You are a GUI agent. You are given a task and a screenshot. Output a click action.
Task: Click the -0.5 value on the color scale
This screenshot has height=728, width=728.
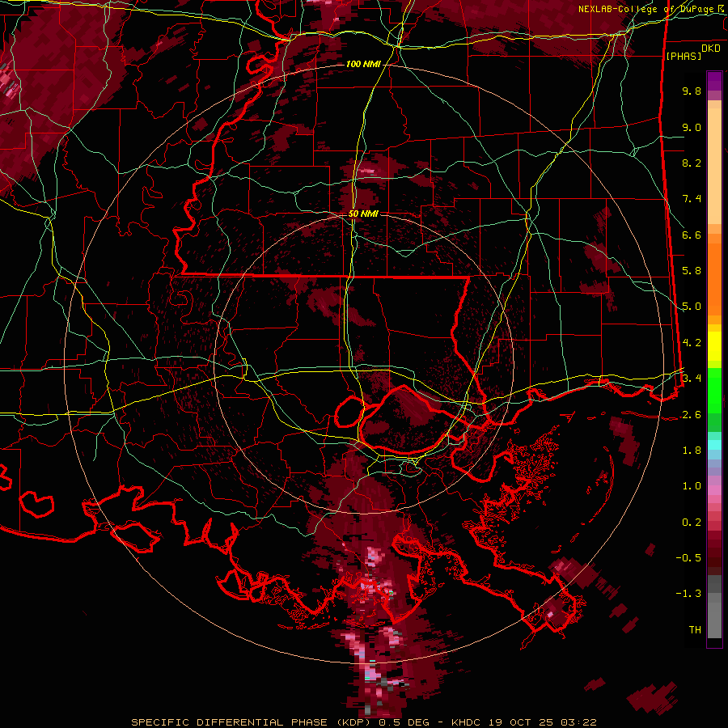[x=688, y=558]
